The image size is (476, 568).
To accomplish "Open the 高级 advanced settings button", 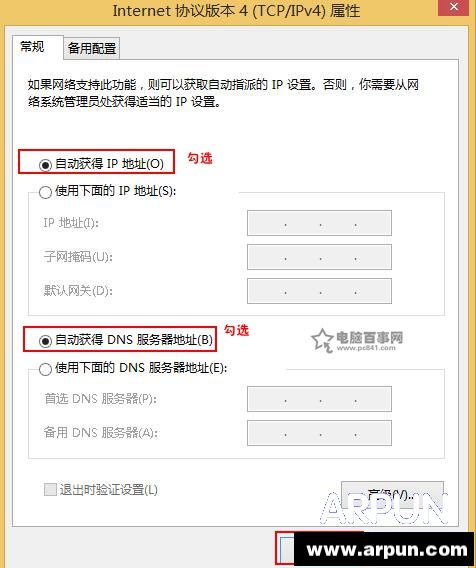I will coord(392,494).
